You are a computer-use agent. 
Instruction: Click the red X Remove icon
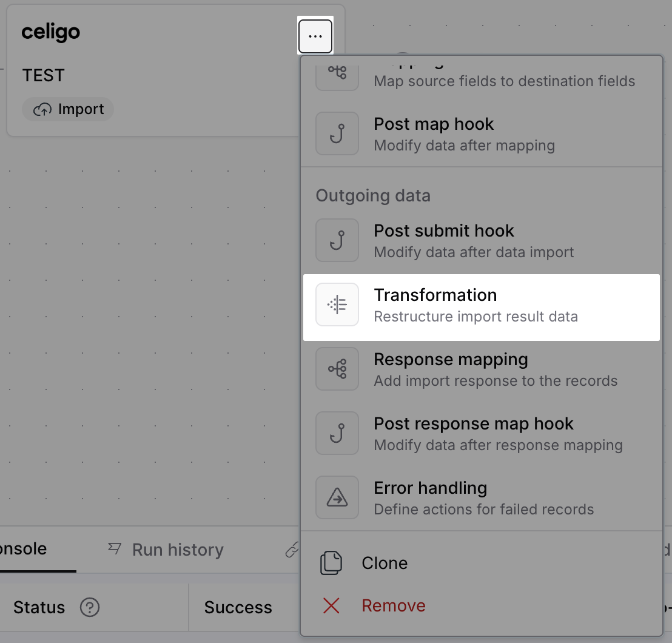pyautogui.click(x=331, y=606)
